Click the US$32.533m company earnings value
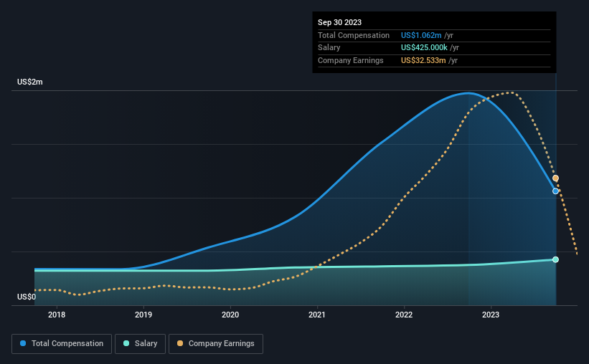 click(x=423, y=60)
